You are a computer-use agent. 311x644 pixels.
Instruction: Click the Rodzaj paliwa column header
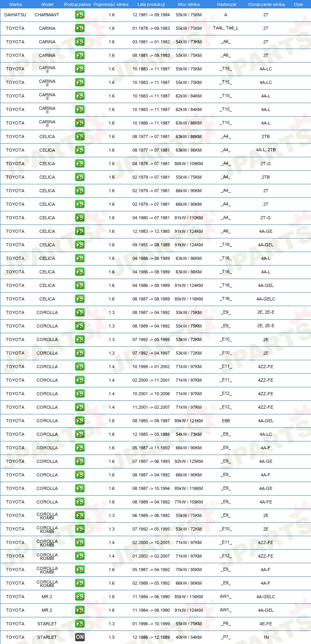[77, 4]
